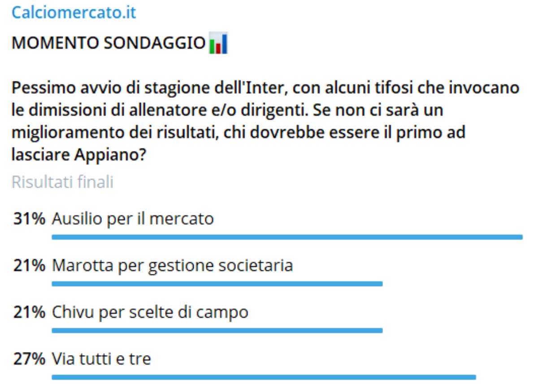The image size is (538, 392).
Task: Select the "Chivu per scelte di campo" option
Action: (x=150, y=312)
